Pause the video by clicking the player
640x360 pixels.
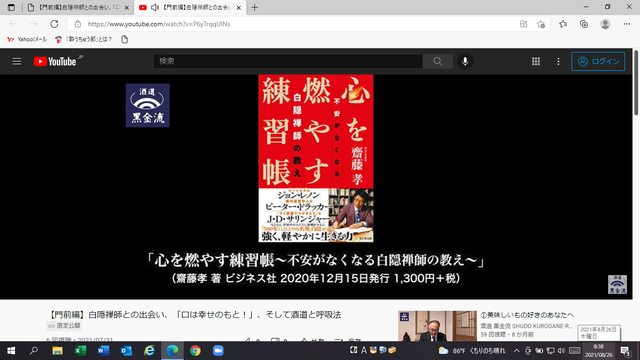[x=316, y=187]
